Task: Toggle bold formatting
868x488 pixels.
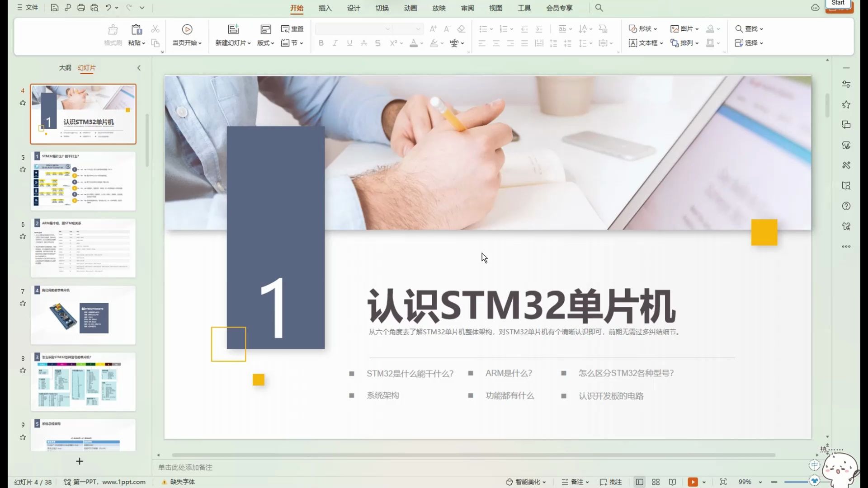Action: coord(321,43)
